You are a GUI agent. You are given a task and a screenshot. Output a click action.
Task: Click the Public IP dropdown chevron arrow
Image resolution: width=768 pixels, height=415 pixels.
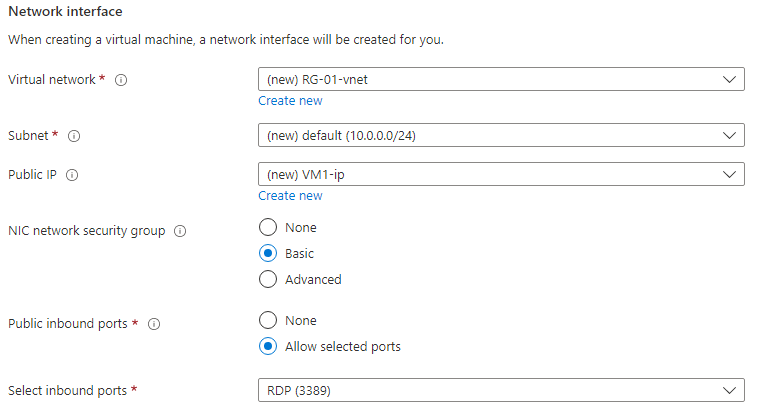tap(729, 175)
